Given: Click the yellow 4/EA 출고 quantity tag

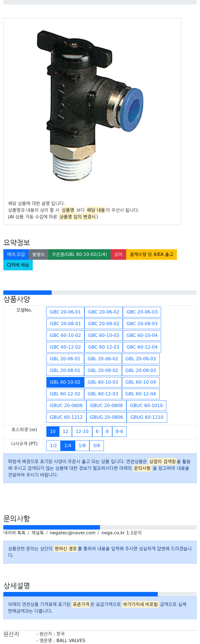Looking at the screenshot, I should click(151, 254).
